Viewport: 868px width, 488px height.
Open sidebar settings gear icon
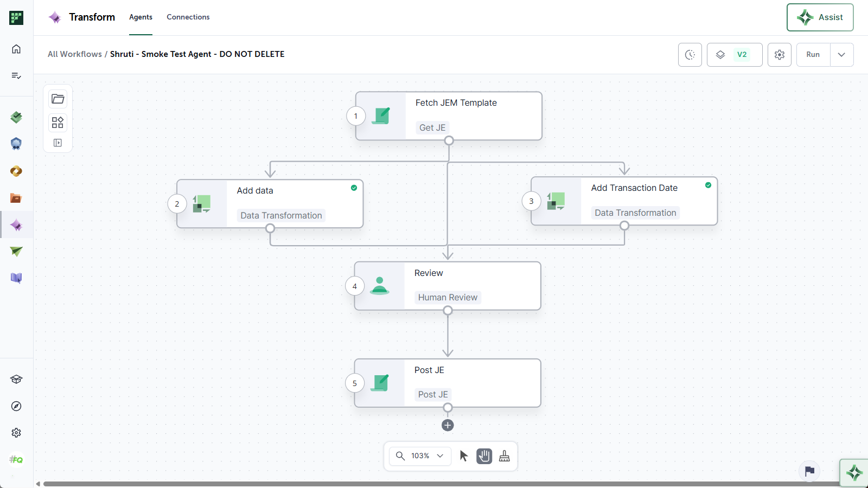[x=16, y=433]
